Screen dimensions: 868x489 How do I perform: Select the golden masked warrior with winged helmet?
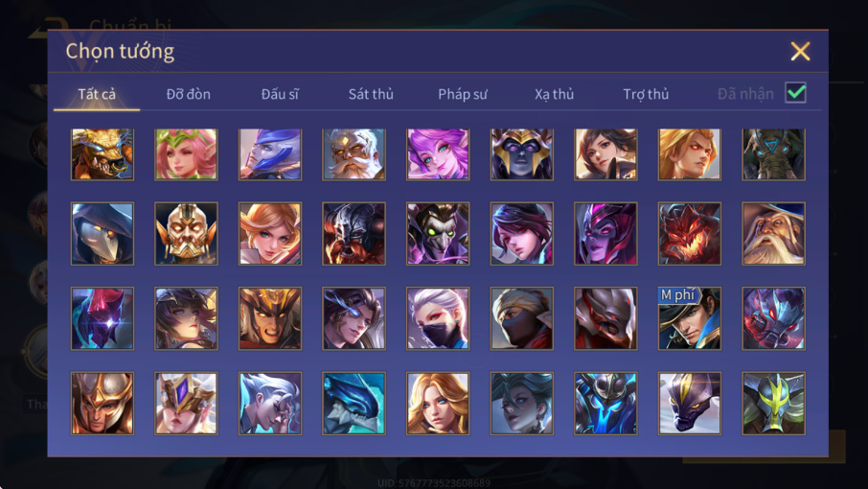(x=186, y=234)
